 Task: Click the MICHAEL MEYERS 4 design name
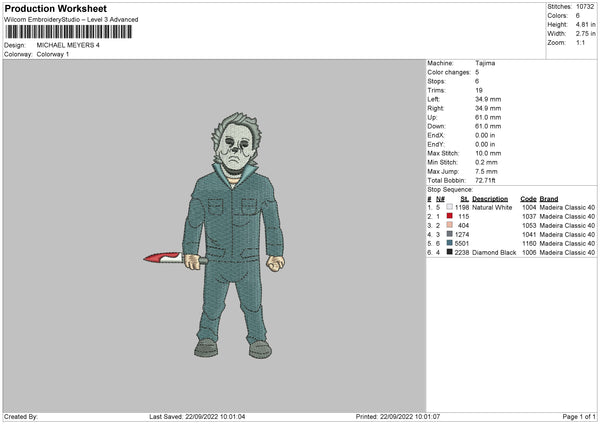click(68, 45)
